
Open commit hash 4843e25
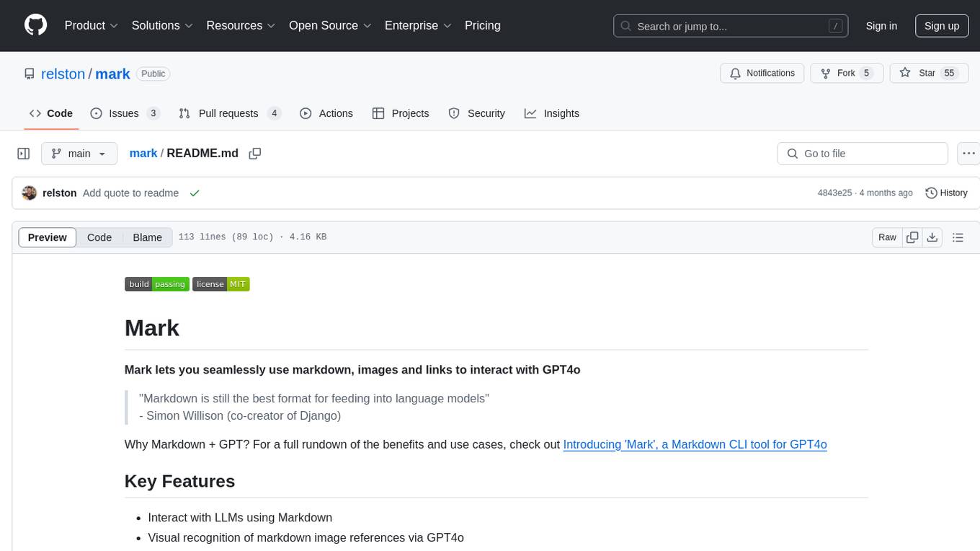point(835,193)
